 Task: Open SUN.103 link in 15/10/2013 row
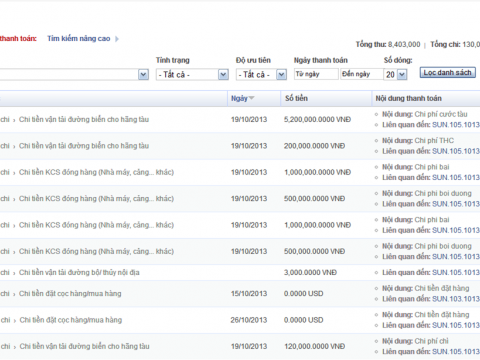coord(456,299)
